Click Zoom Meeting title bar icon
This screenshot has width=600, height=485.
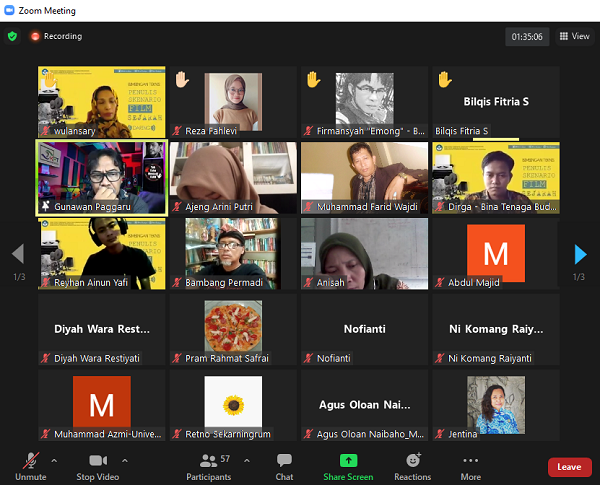pos(9,10)
